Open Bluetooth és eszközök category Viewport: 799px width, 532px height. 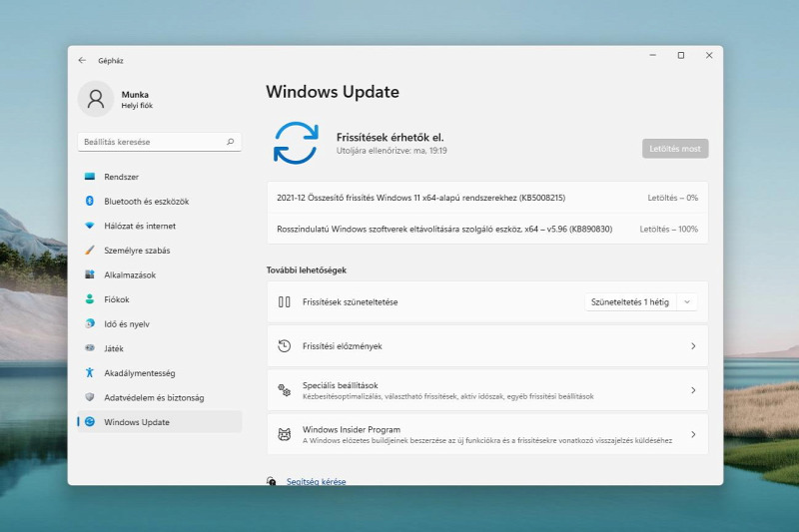[160, 201]
